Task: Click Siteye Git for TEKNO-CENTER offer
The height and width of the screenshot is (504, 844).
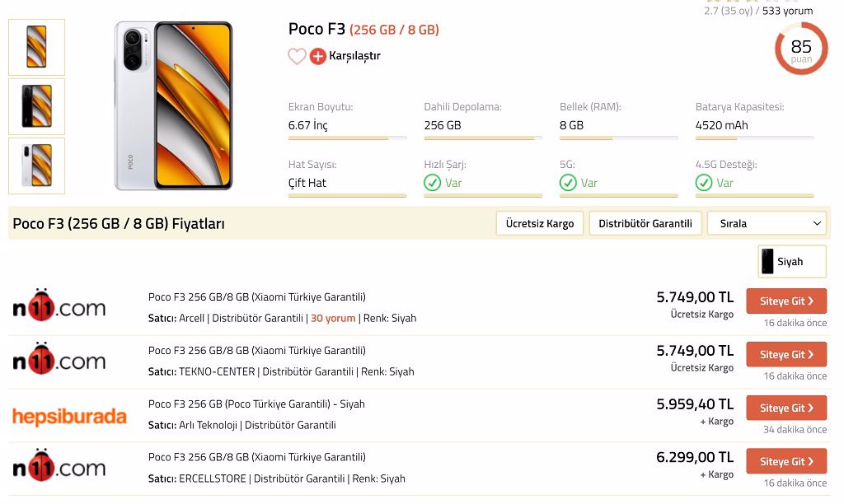Action: tap(786, 354)
